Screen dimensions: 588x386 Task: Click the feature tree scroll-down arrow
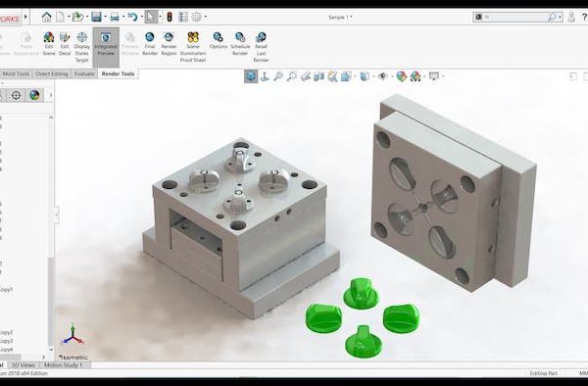[51, 350]
